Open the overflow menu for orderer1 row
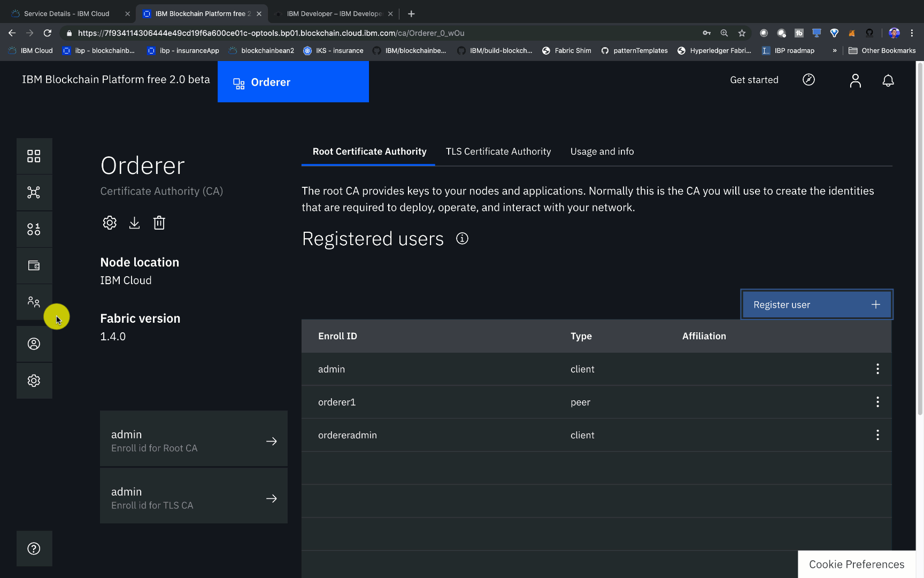Image resolution: width=924 pixels, height=578 pixels. [x=877, y=402]
